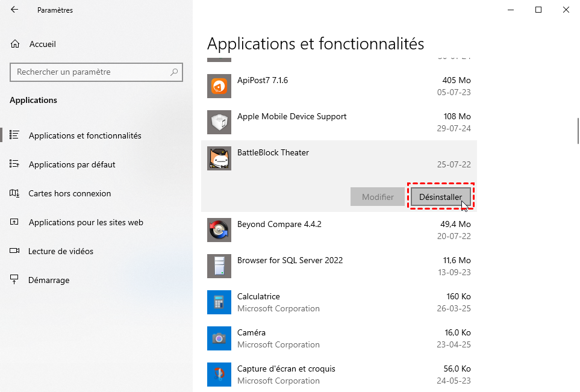Image resolution: width=580 pixels, height=392 pixels.
Task: Select the Apple Mobile Device Support icon
Action: (x=219, y=122)
